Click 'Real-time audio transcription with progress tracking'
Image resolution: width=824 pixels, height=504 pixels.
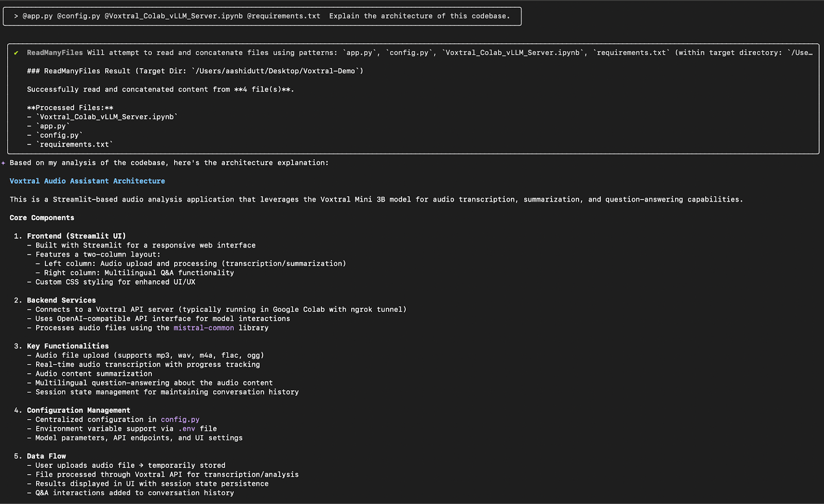pos(148,364)
